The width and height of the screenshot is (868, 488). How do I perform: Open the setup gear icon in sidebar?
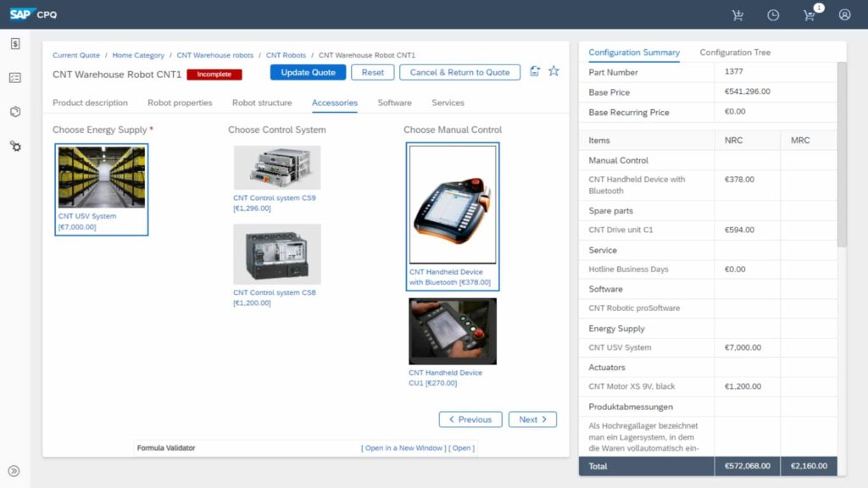click(15, 146)
